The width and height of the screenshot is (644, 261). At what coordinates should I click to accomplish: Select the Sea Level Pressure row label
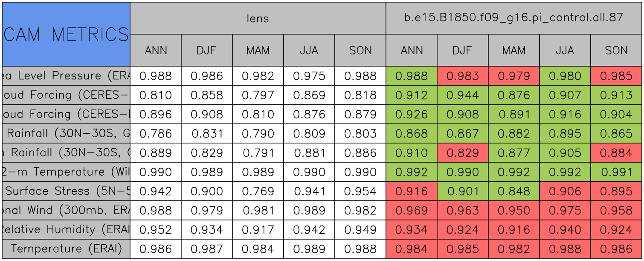(x=66, y=76)
